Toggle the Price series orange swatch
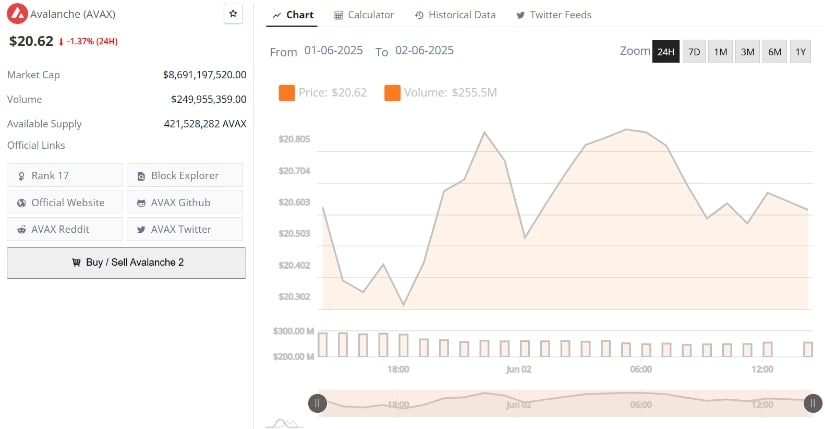 pyautogui.click(x=287, y=93)
